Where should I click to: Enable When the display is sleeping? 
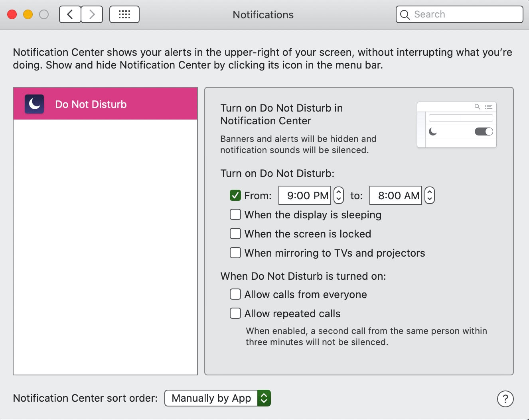pyautogui.click(x=235, y=214)
